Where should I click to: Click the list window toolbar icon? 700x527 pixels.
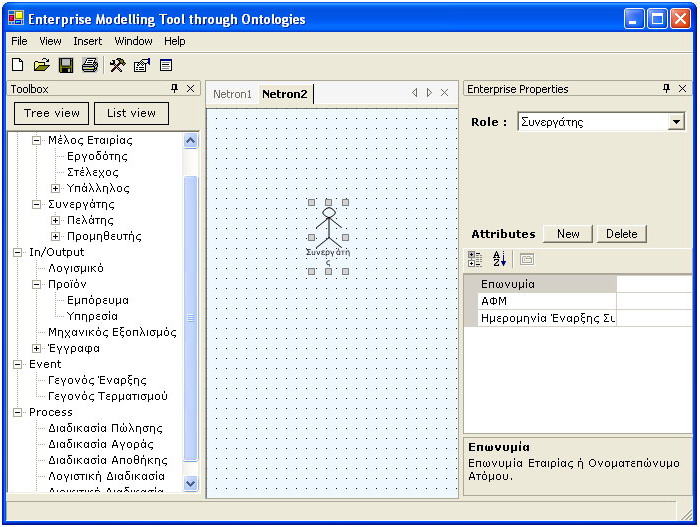tap(166, 65)
